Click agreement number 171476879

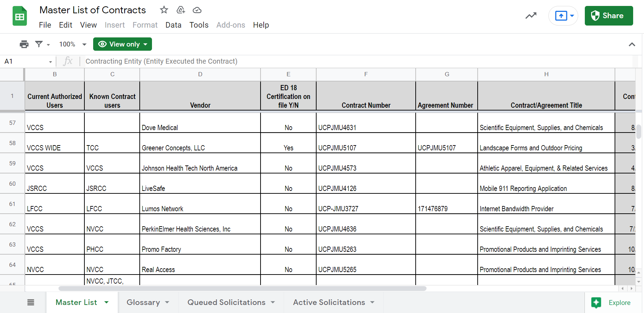pos(447,204)
